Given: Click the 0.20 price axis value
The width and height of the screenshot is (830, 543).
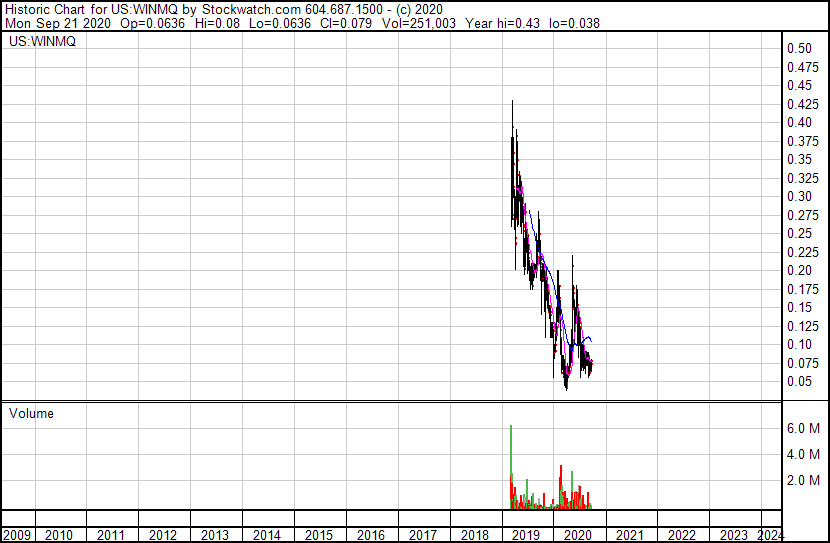Looking at the screenshot, I should (799, 270).
